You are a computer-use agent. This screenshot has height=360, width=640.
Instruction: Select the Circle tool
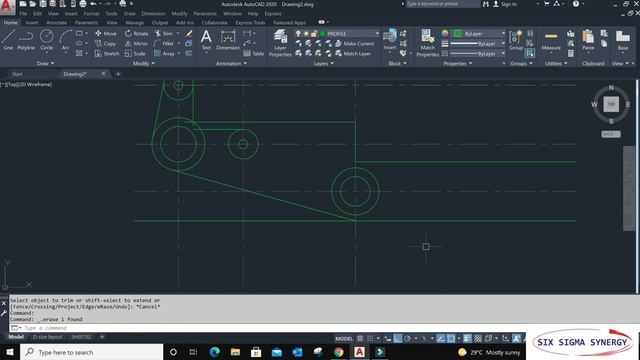tap(47, 40)
